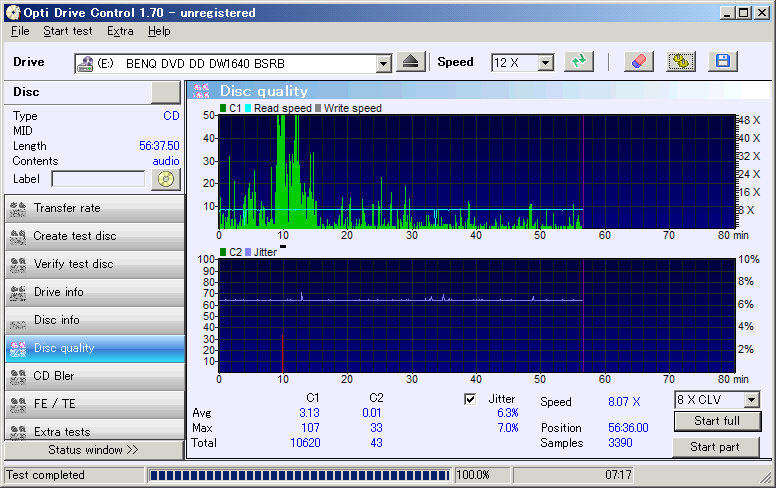Click the Start part button
Viewport: 776px width, 488px height.
[716, 447]
